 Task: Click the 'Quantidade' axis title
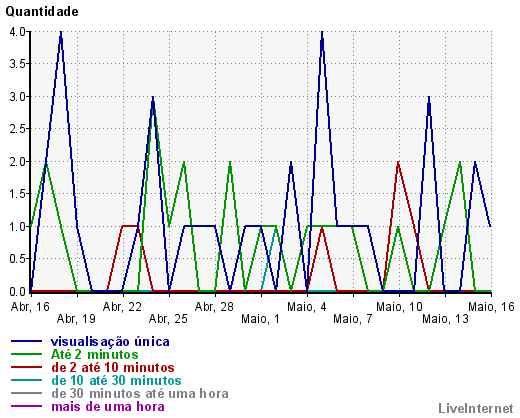click(x=42, y=12)
